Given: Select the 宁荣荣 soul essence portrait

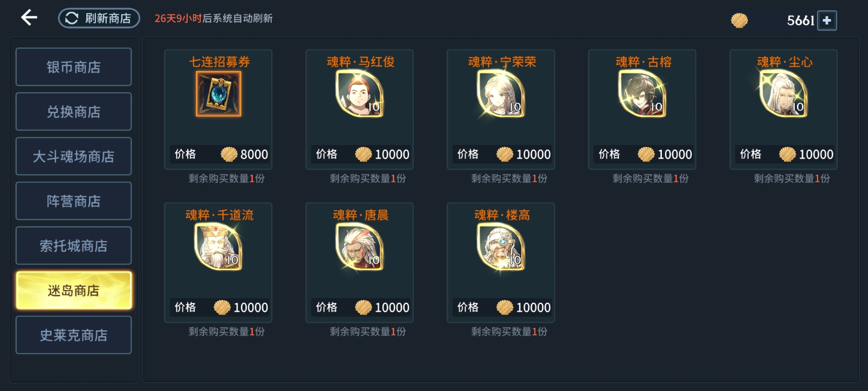Looking at the screenshot, I should (501, 94).
